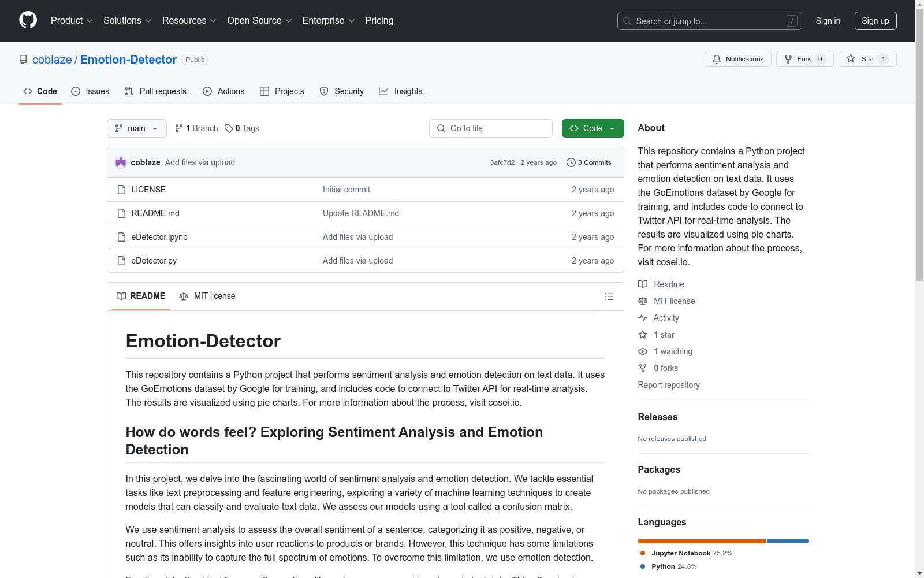Click the Go to file input
The height and width of the screenshot is (578, 924).
pos(491,128)
